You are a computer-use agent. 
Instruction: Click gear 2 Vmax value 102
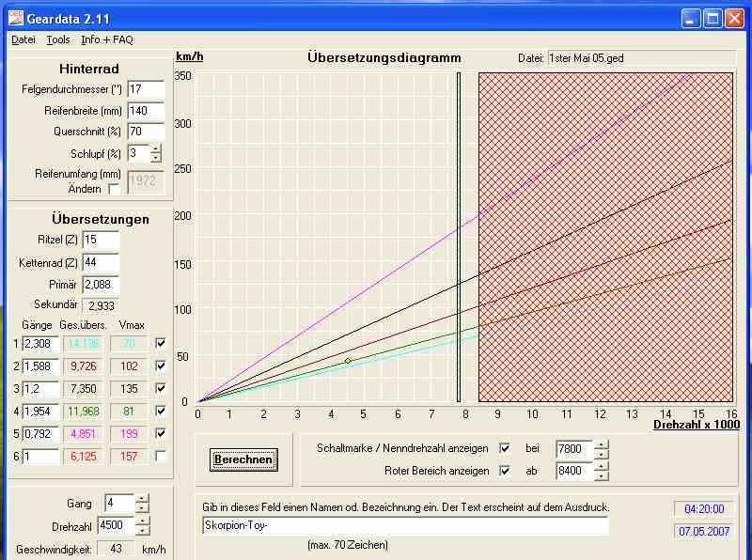click(x=129, y=366)
